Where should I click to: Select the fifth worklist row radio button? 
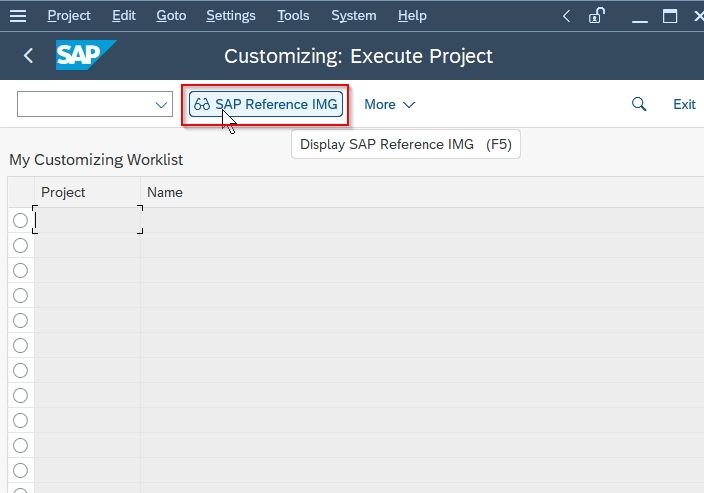[20, 321]
